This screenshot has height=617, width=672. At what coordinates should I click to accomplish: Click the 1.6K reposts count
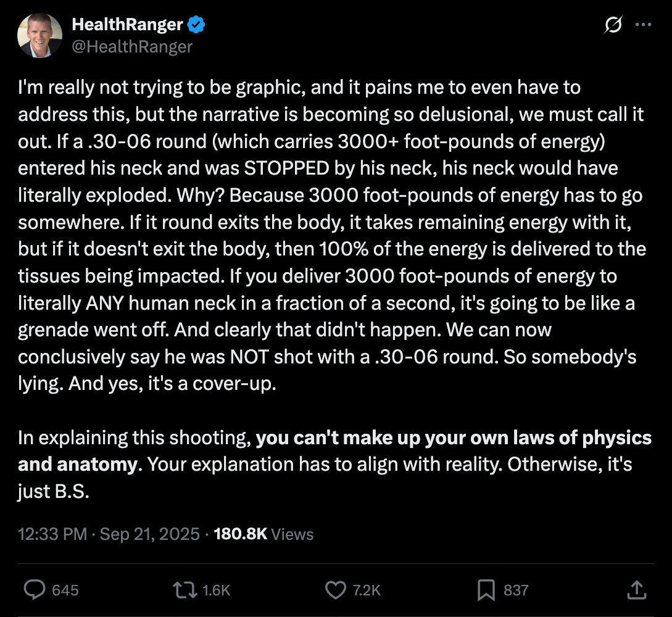pos(217,590)
